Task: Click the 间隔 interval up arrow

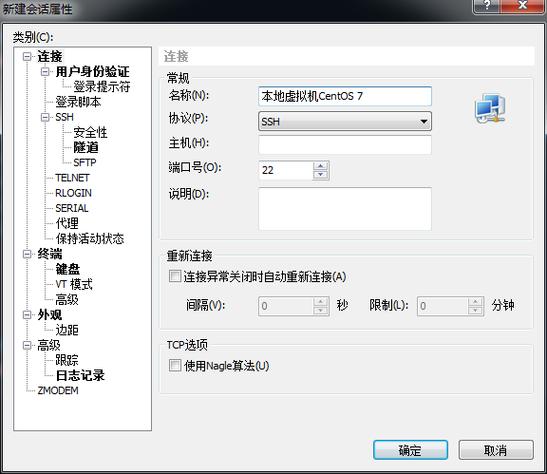Action: coord(321,301)
